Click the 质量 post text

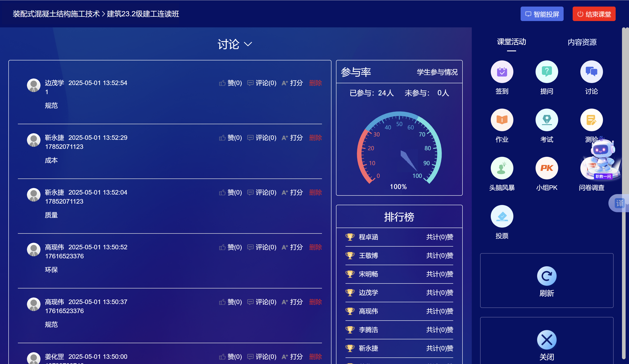(x=51, y=215)
